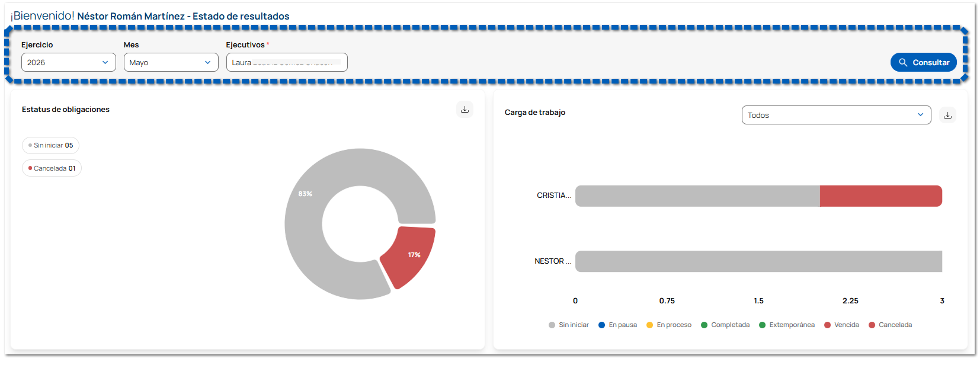This screenshot has height=365, width=980.
Task: Click the Consultar search button
Action: [x=923, y=62]
